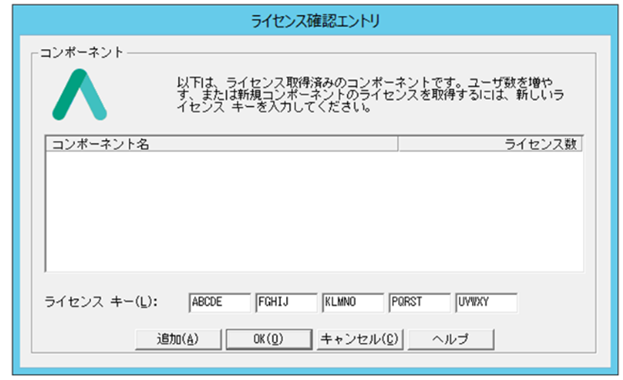Click the divider between the list column headers
The image size is (623, 380).
pyautogui.click(x=398, y=144)
